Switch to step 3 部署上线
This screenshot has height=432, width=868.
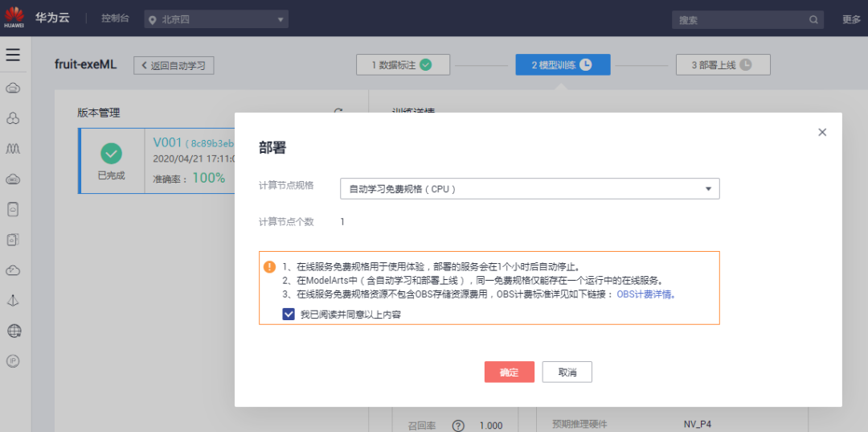pos(723,65)
